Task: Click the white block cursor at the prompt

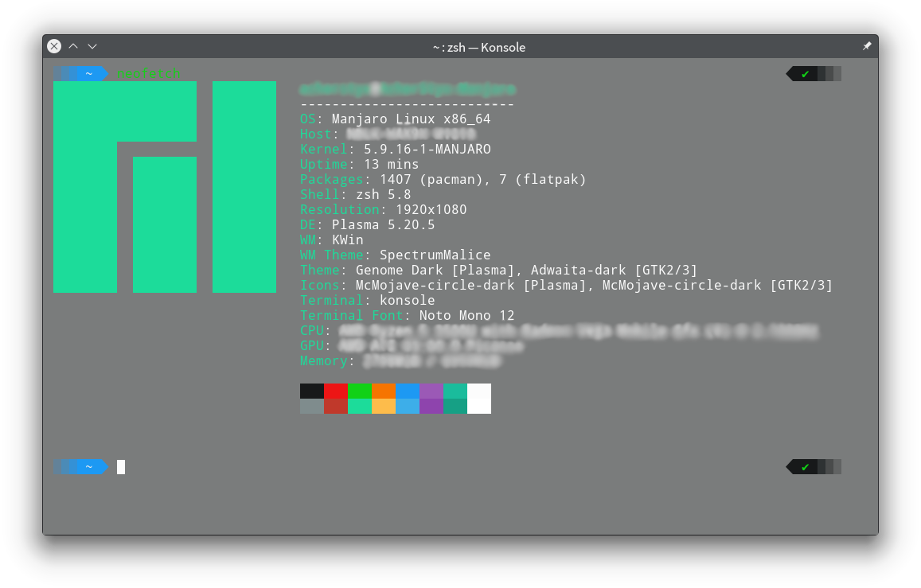Action: [121, 466]
